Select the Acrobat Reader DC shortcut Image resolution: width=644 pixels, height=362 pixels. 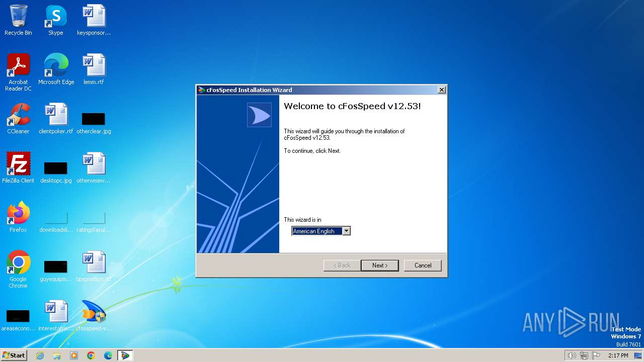pyautogui.click(x=18, y=73)
